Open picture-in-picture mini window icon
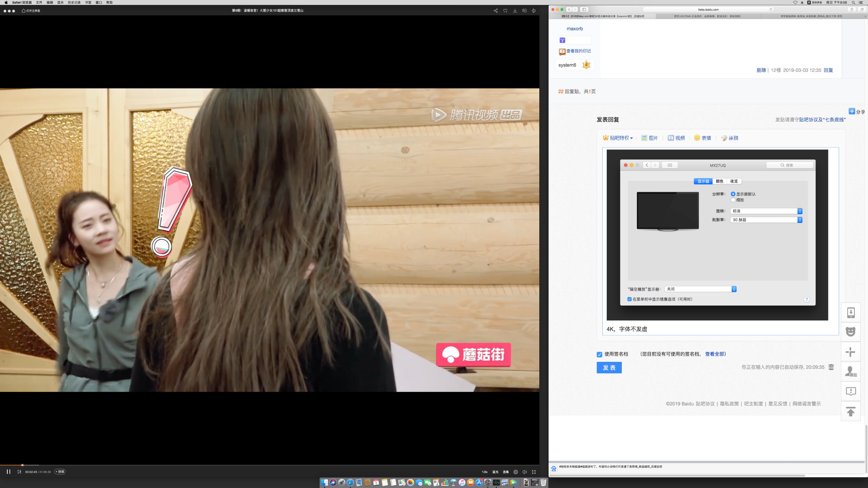 click(x=524, y=11)
